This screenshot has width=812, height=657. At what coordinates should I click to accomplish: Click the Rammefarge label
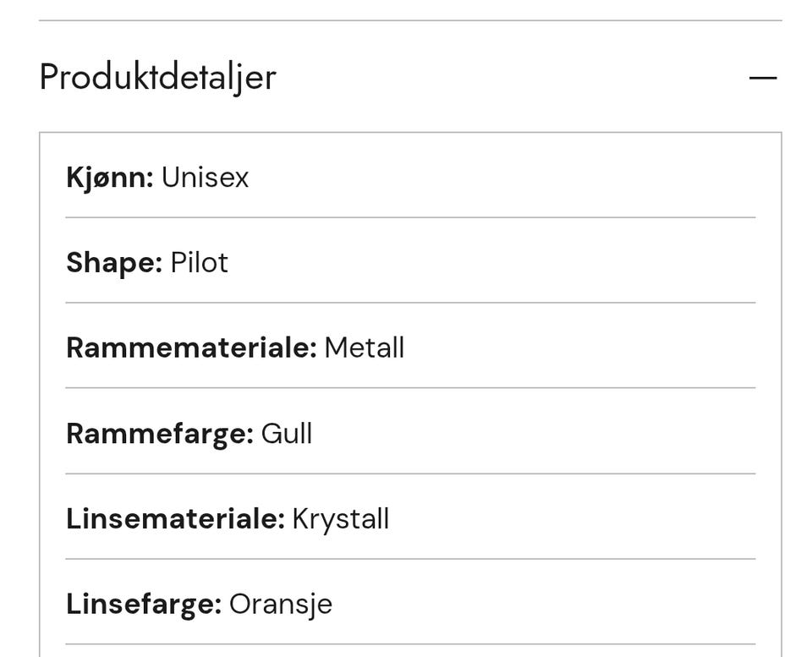pos(160,433)
